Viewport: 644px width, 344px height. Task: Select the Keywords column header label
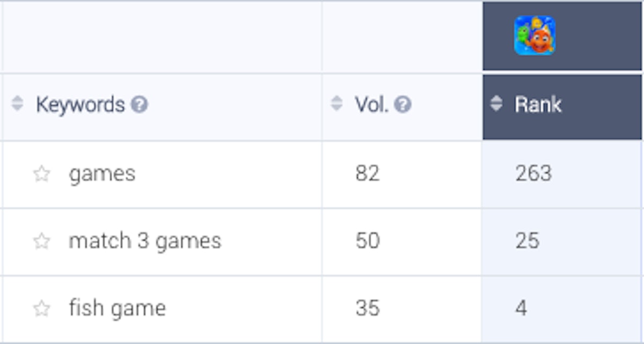coord(80,105)
